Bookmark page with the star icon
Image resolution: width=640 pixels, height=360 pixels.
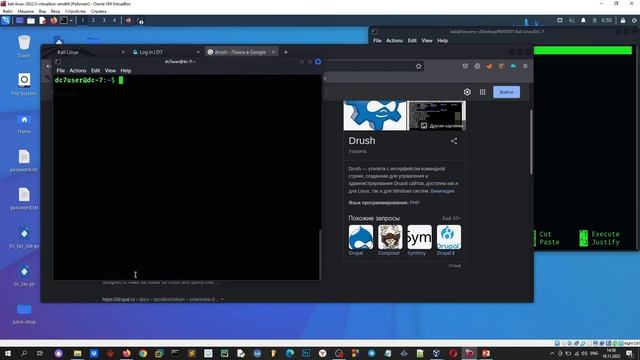(x=418, y=66)
